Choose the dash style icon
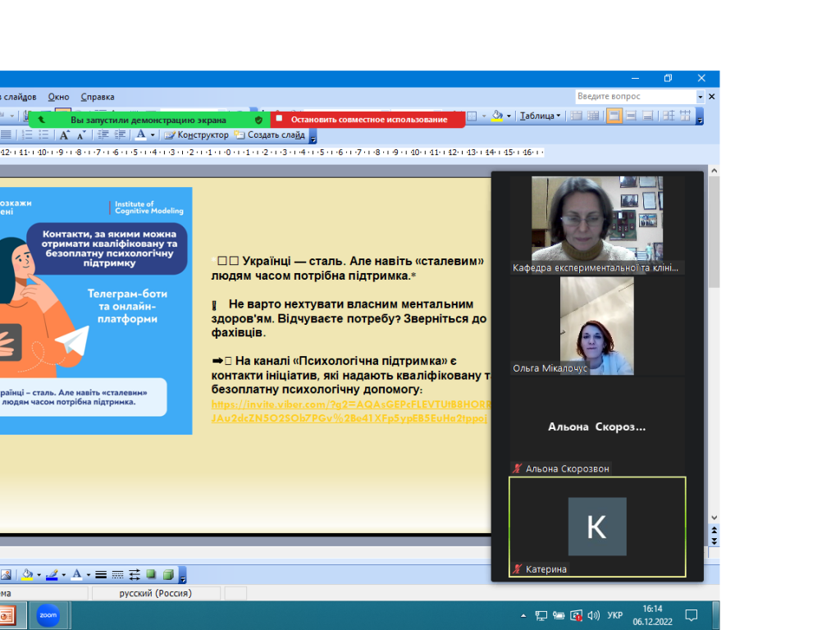The height and width of the screenshot is (630, 840). (x=117, y=575)
